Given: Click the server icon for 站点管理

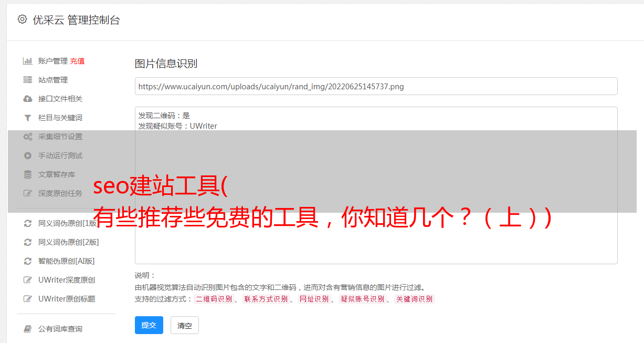Looking at the screenshot, I should [x=28, y=80].
